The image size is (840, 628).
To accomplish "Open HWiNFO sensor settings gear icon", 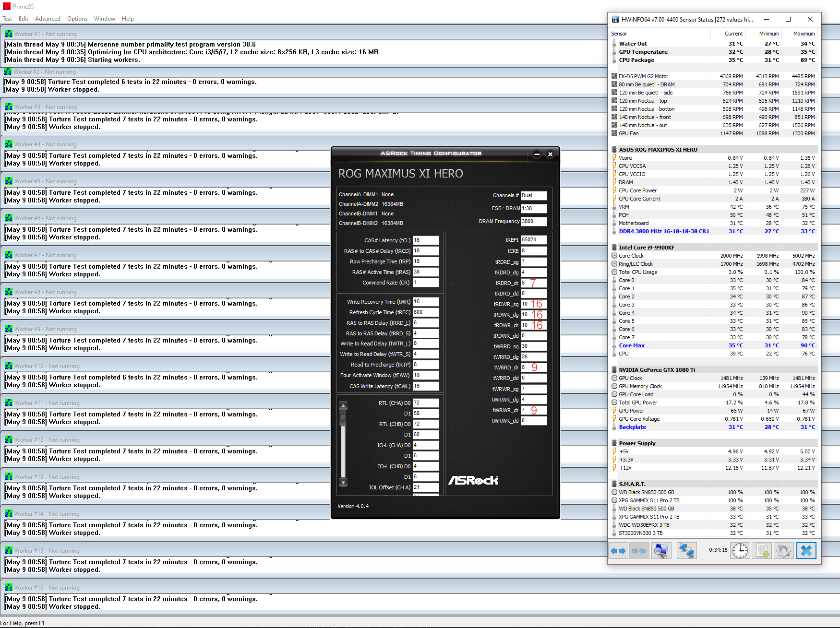I will tap(784, 551).
